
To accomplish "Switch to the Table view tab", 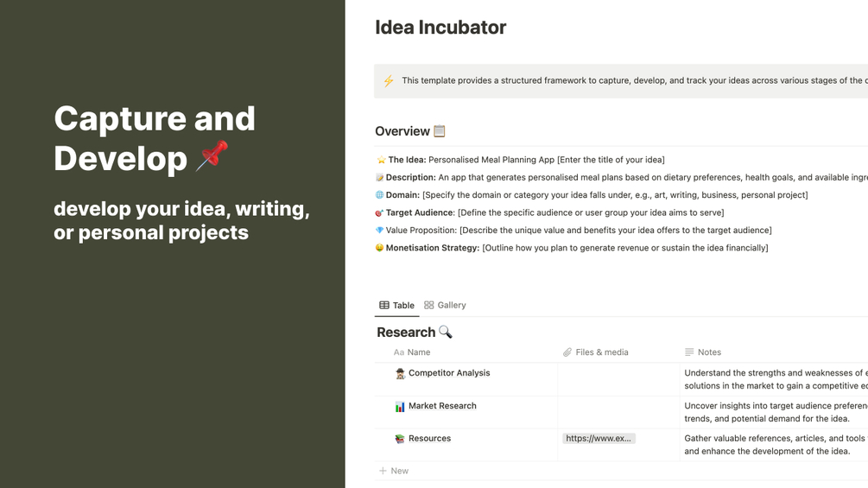I will [396, 305].
